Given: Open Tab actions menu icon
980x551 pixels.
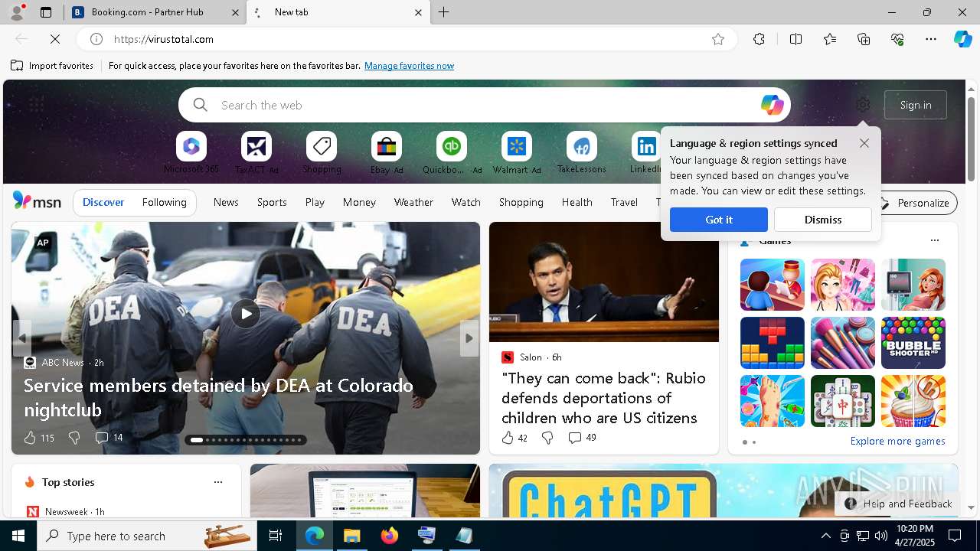Looking at the screenshot, I should coord(46,12).
